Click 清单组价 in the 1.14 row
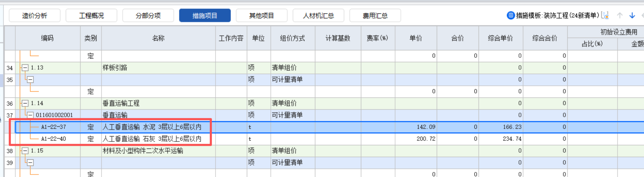This screenshot has width=644, height=177. (x=284, y=104)
